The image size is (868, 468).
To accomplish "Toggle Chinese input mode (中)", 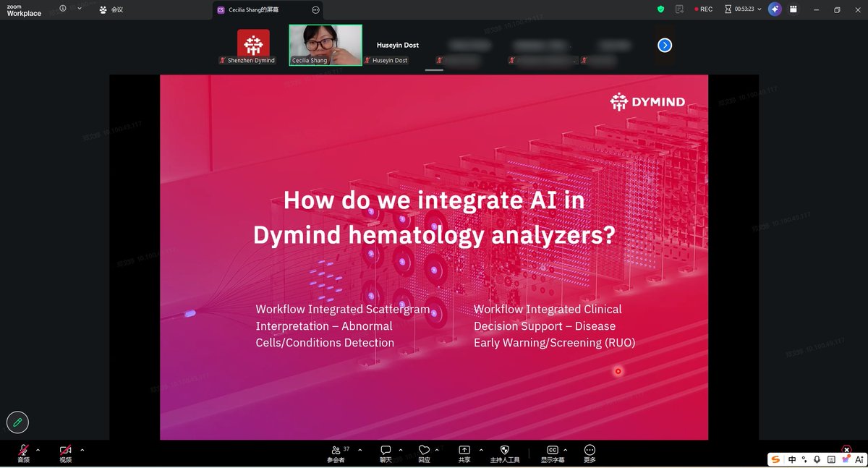I will click(792, 459).
